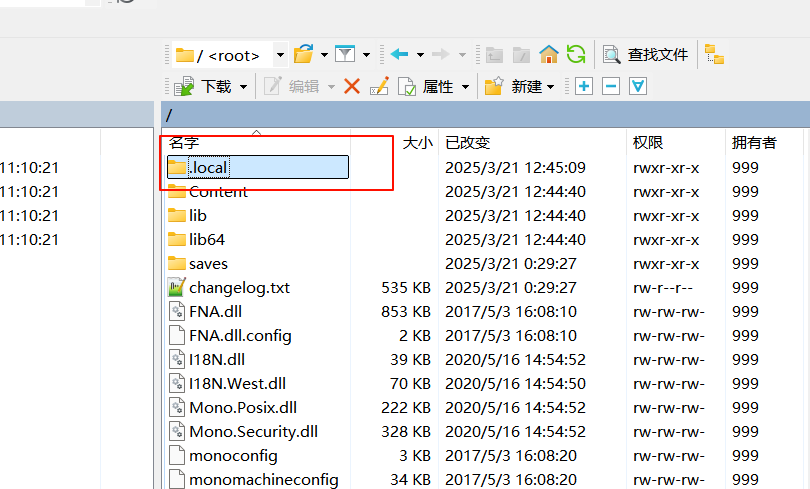Click the red X delete icon

point(352,86)
